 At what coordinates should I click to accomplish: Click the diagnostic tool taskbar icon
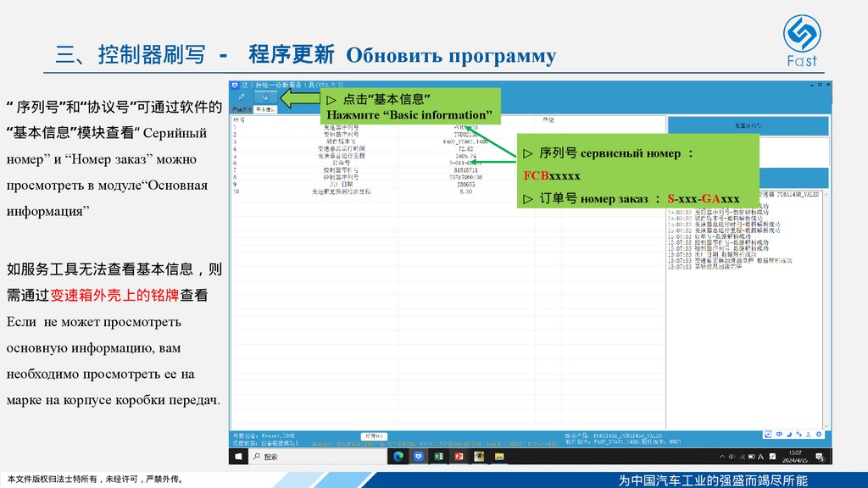(419, 457)
